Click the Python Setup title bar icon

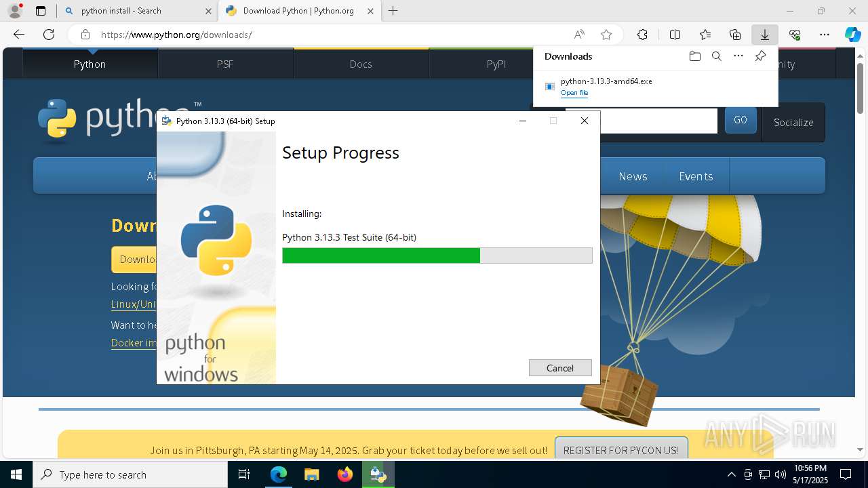click(x=167, y=121)
